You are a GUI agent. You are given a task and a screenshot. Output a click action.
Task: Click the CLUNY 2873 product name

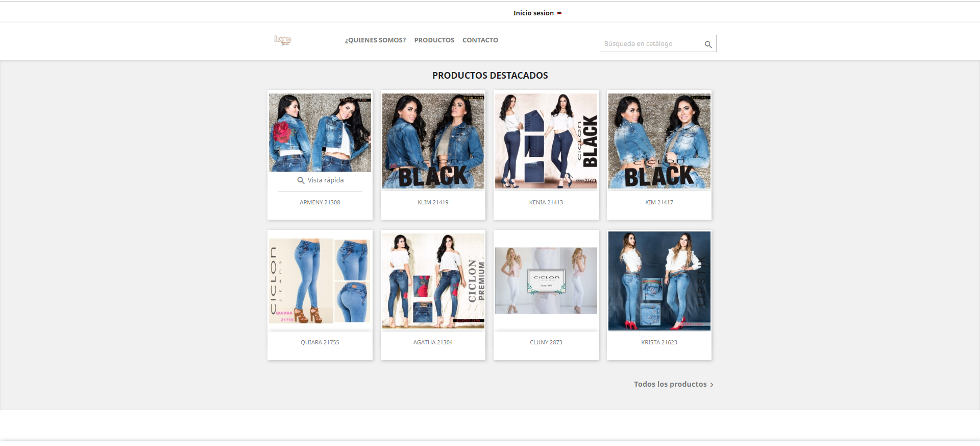pos(546,343)
